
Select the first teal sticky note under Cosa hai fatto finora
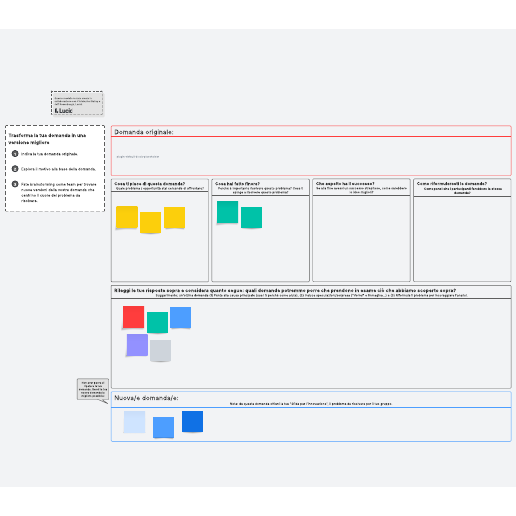[x=227, y=212]
